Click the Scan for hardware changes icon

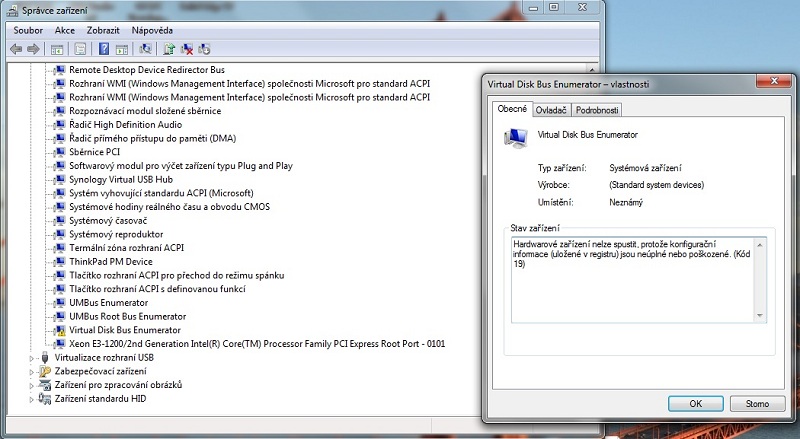146,48
